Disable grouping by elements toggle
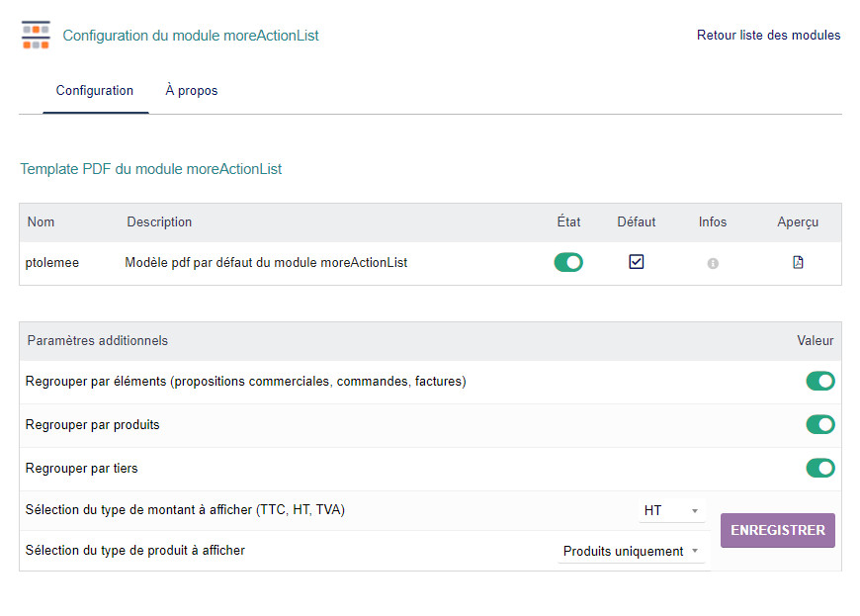This screenshot has width=860, height=616. (820, 382)
